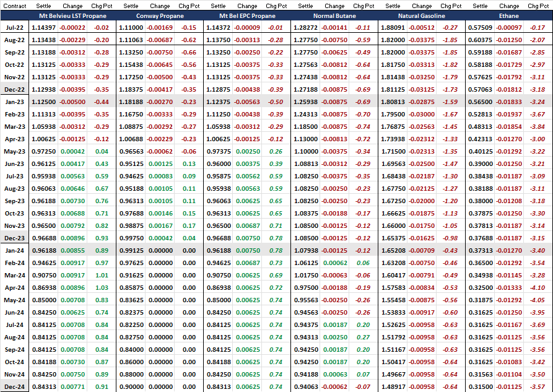Select the Aug-22 contract row label
The width and height of the screenshot is (553, 392).
(14, 40)
